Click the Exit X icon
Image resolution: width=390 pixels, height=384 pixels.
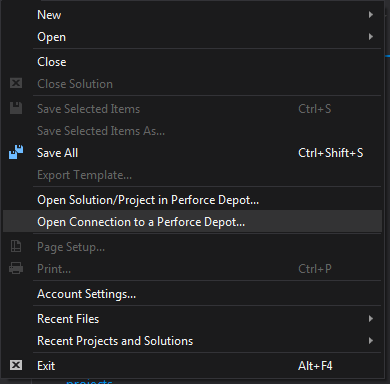pos(16,365)
